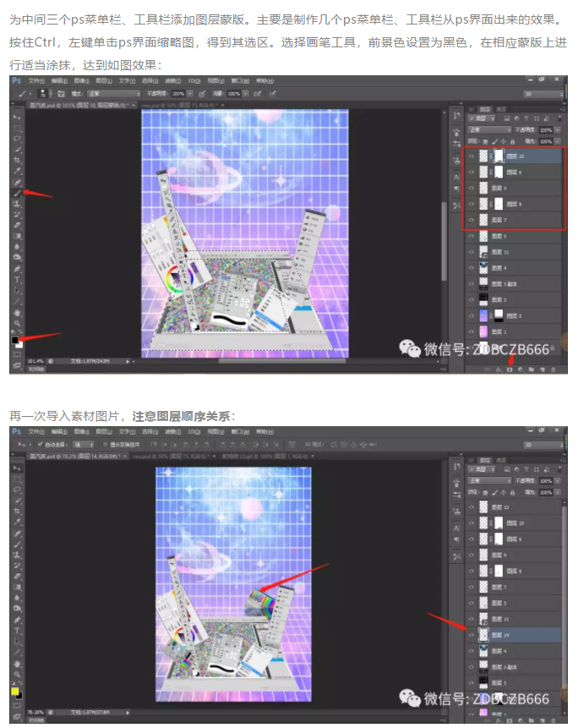Hide 图层 7 in first screenshot
The height and width of the screenshot is (728, 578).
point(472,220)
